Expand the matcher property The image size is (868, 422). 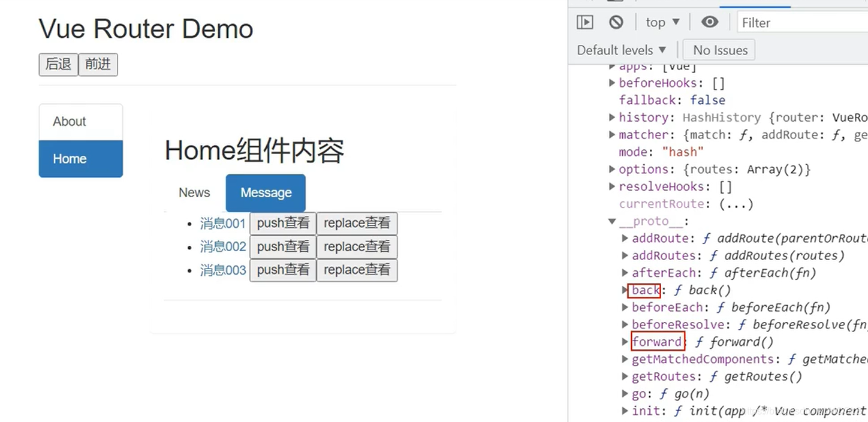pyautogui.click(x=612, y=135)
